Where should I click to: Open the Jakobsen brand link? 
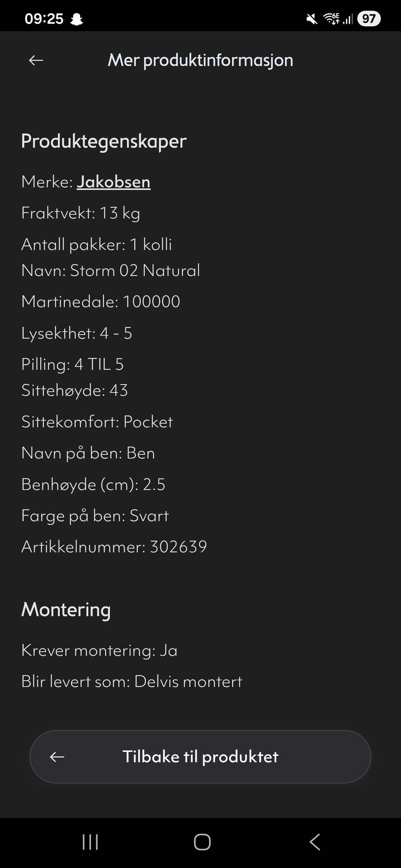click(113, 182)
